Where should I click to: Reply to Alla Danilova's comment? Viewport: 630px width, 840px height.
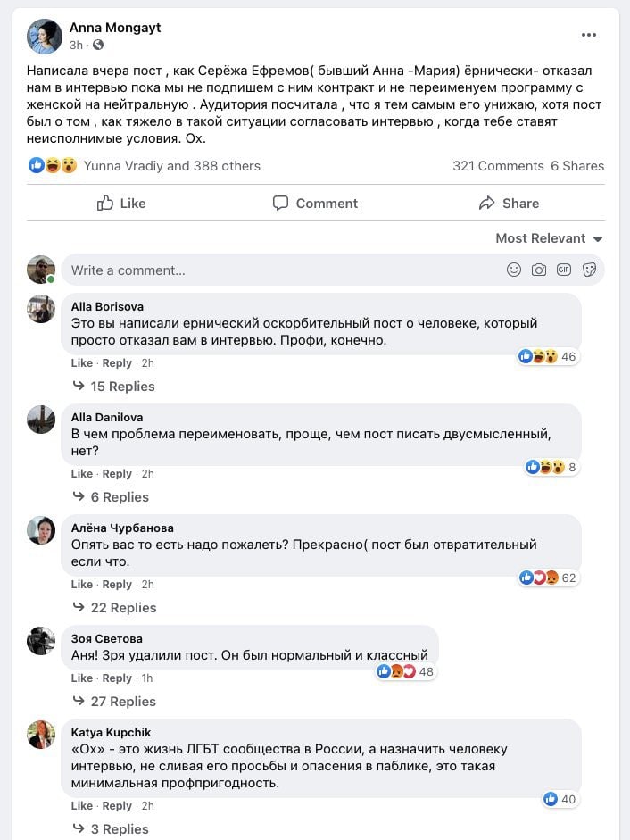117,474
